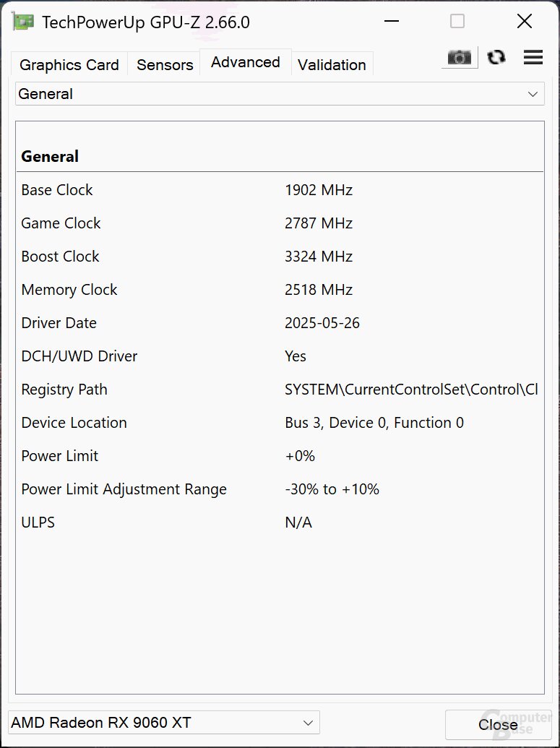
Task: Click the Close button
Action: coord(498,725)
